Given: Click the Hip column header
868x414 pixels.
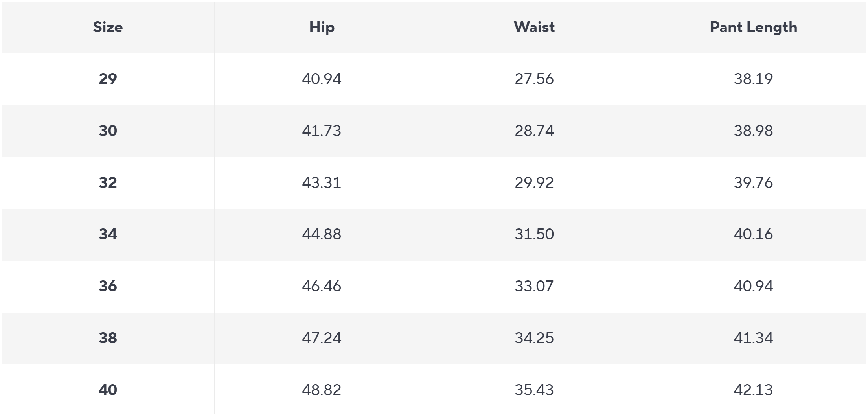Looking at the screenshot, I should pyautogui.click(x=322, y=27).
